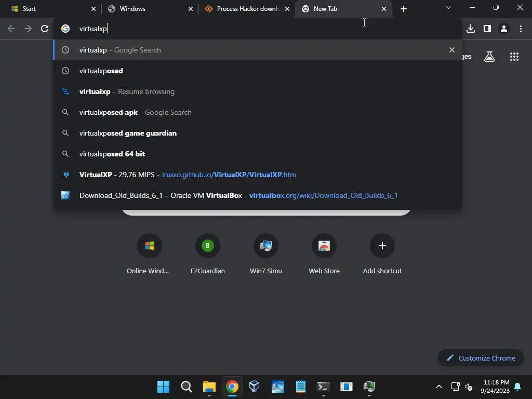The width and height of the screenshot is (532, 399).
Task: Open the VirtualBox cube taskbar icon
Action: coord(255,387)
